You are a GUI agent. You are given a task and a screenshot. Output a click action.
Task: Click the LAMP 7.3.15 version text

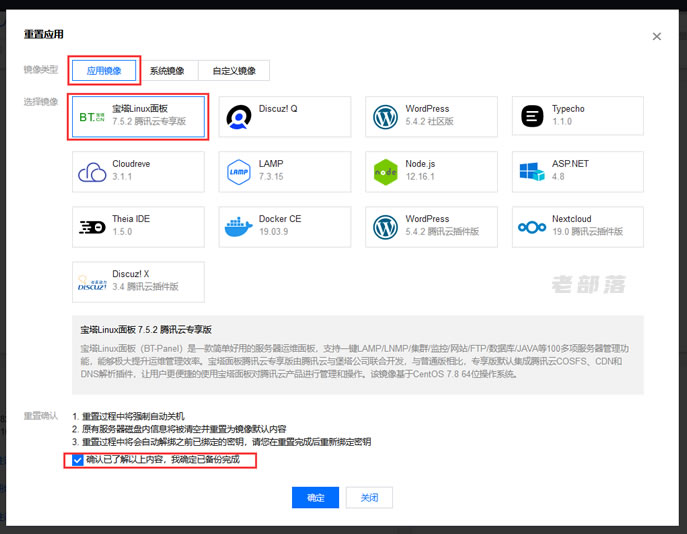point(271,177)
